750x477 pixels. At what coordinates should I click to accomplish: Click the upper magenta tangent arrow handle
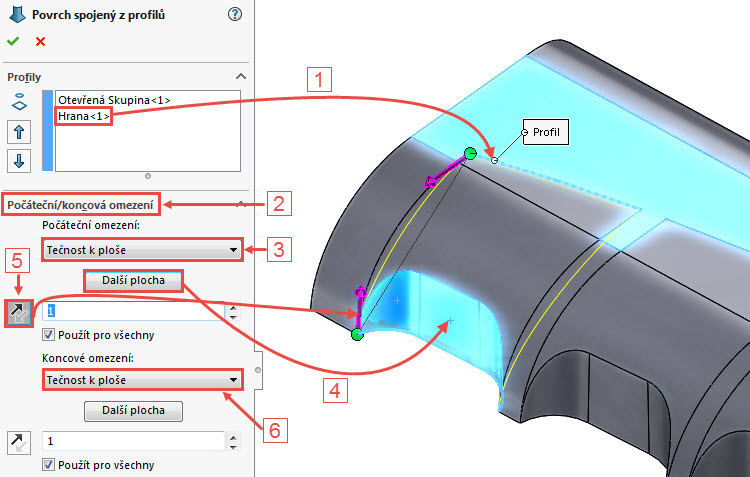coord(431,181)
